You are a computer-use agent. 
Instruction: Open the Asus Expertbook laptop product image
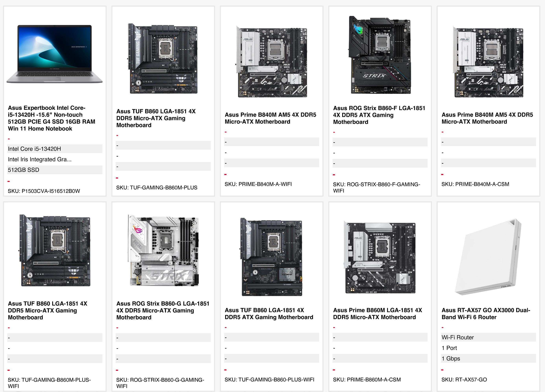(x=55, y=54)
